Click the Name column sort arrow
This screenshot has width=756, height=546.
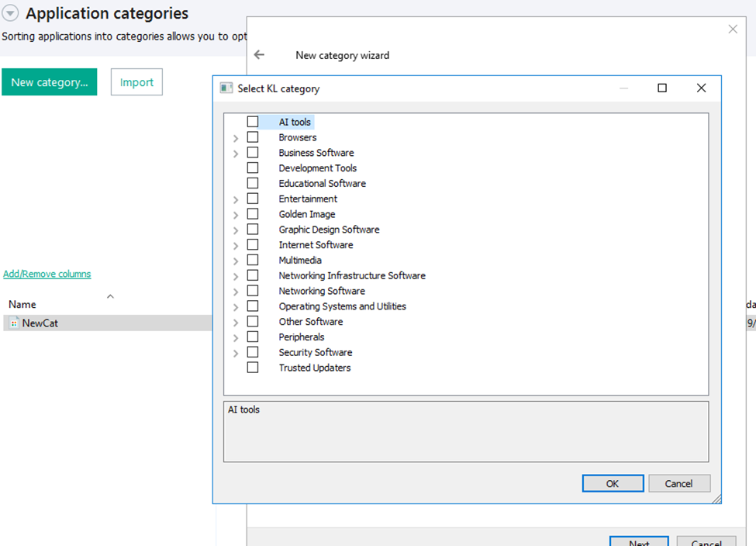pyautogui.click(x=110, y=296)
